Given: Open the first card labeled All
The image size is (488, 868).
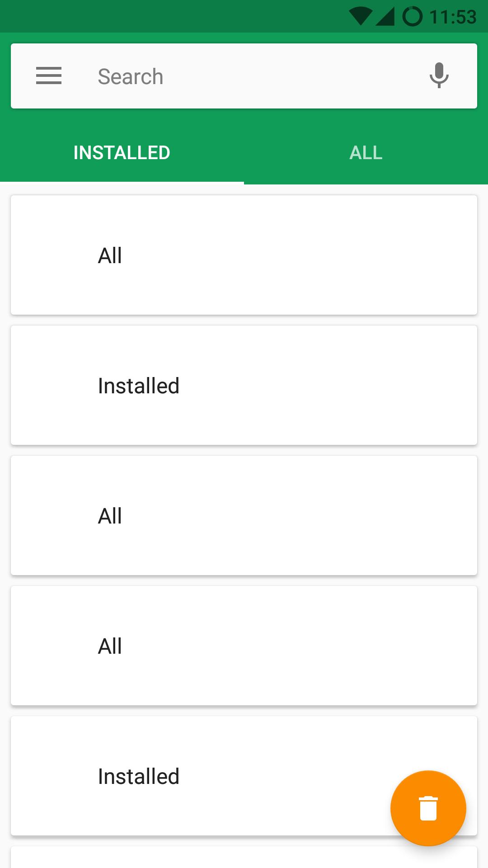Looking at the screenshot, I should pyautogui.click(x=244, y=255).
